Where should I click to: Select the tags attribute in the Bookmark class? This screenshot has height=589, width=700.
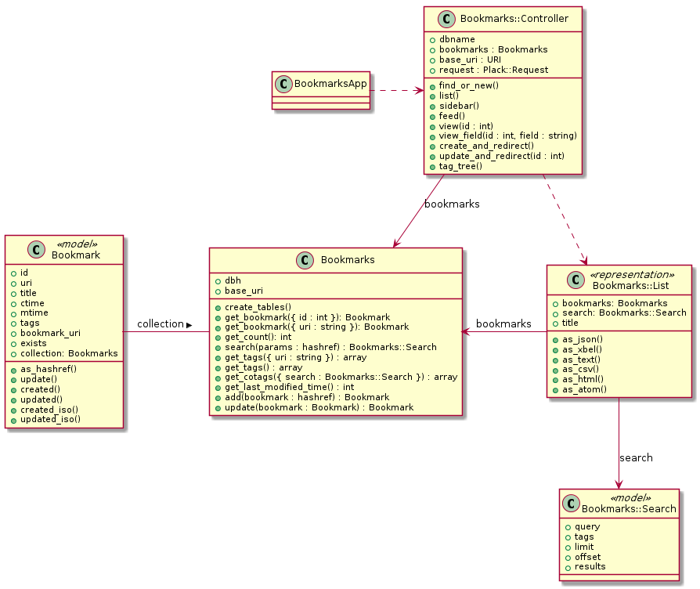[30, 323]
